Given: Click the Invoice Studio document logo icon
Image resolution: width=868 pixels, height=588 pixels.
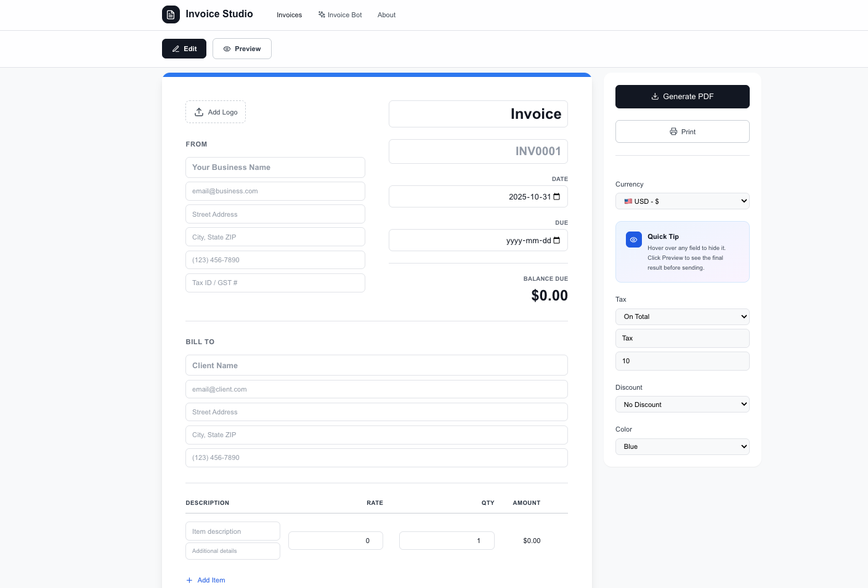Looking at the screenshot, I should (171, 15).
